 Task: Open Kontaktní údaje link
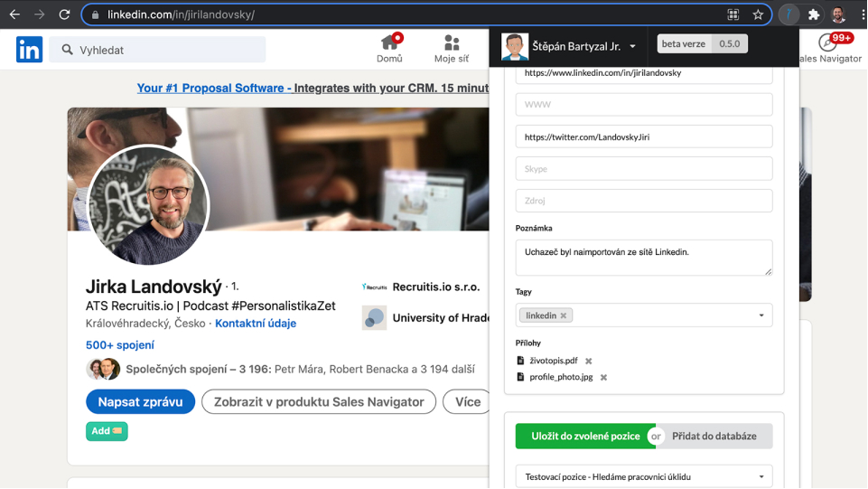(x=256, y=324)
